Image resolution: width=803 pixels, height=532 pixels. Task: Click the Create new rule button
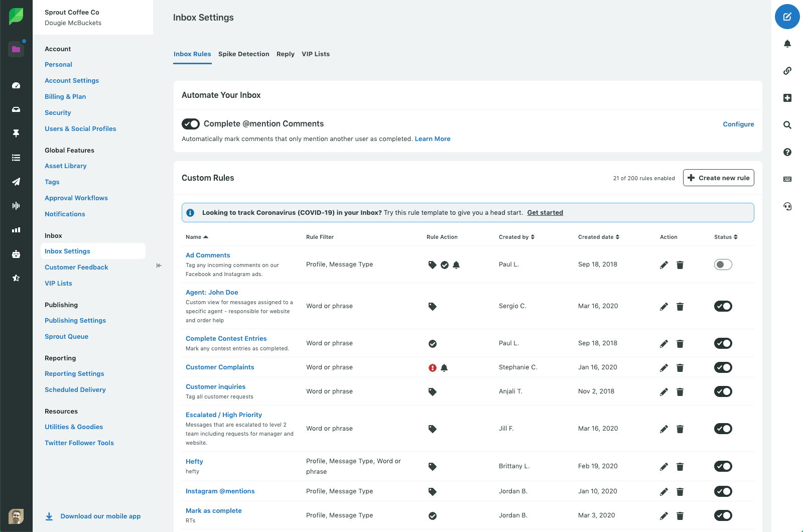718,178
